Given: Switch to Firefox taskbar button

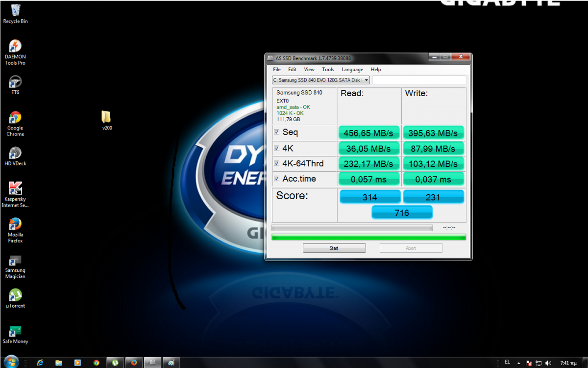Looking at the screenshot, I should pos(134,363).
